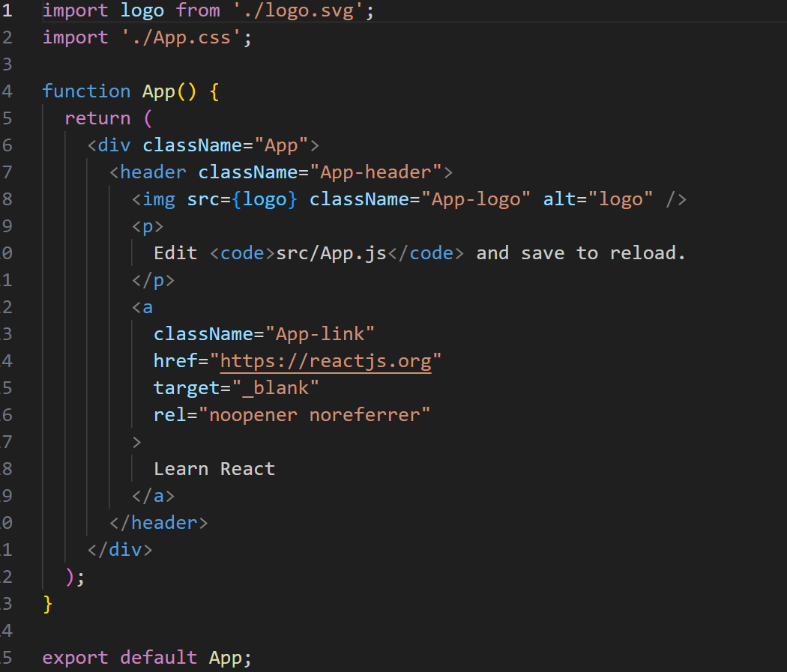Click the "App-header" className value

pos(376,172)
